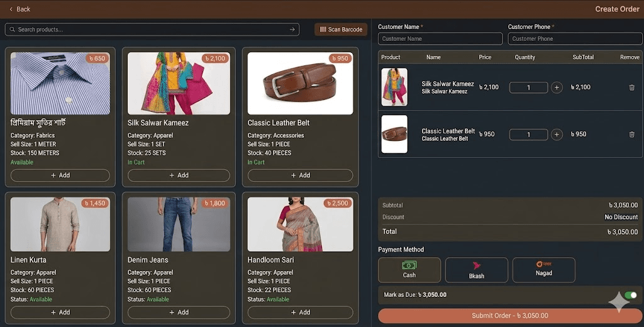Click the "Stock: 25 SETS" text

tap(147, 153)
